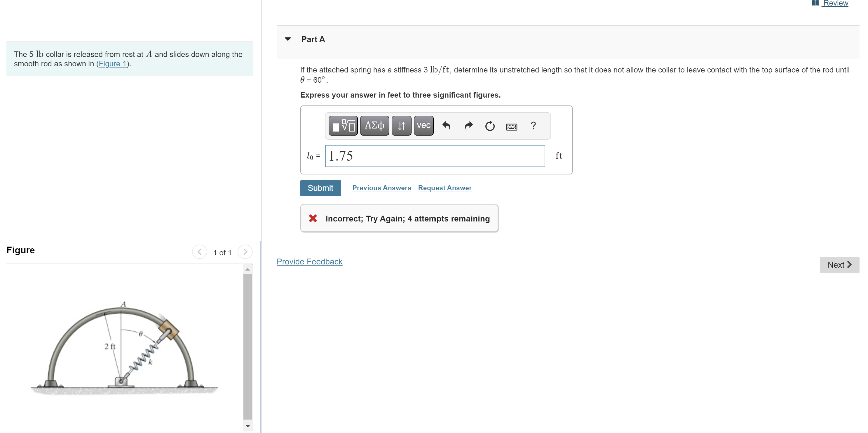868x433 pixels.
Task: Go to previous figure arrow
Action: (199, 252)
